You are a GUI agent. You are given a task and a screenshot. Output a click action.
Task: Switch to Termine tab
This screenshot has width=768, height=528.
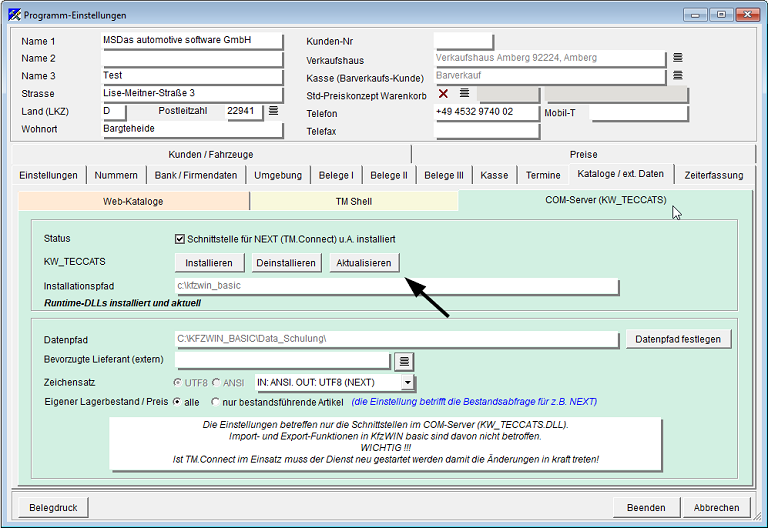coord(543,175)
